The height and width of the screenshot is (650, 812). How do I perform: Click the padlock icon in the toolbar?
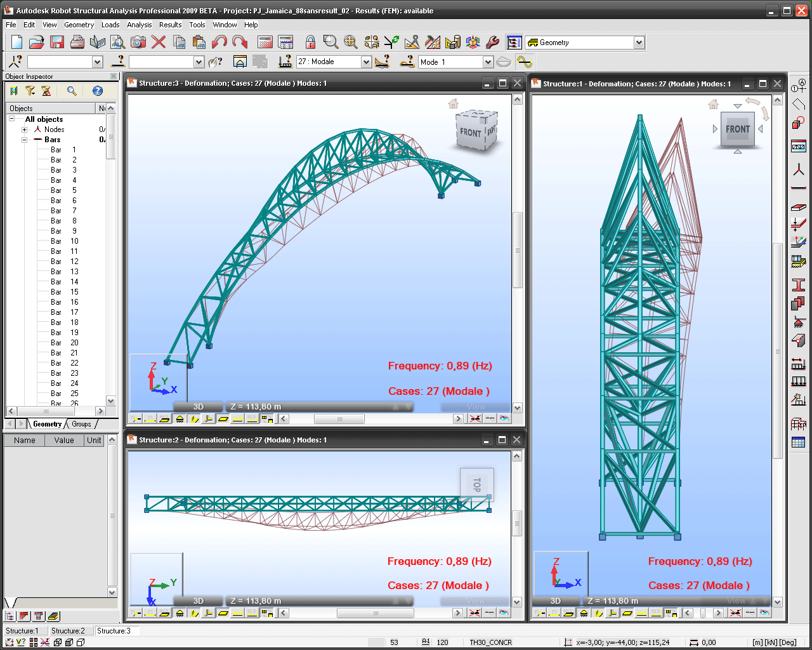tap(310, 43)
